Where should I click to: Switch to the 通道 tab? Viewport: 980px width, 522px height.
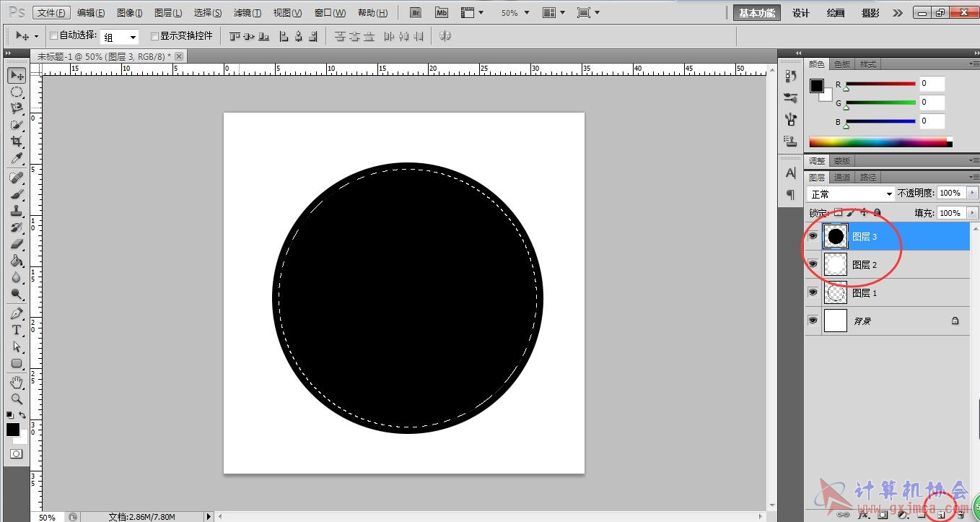coord(842,177)
